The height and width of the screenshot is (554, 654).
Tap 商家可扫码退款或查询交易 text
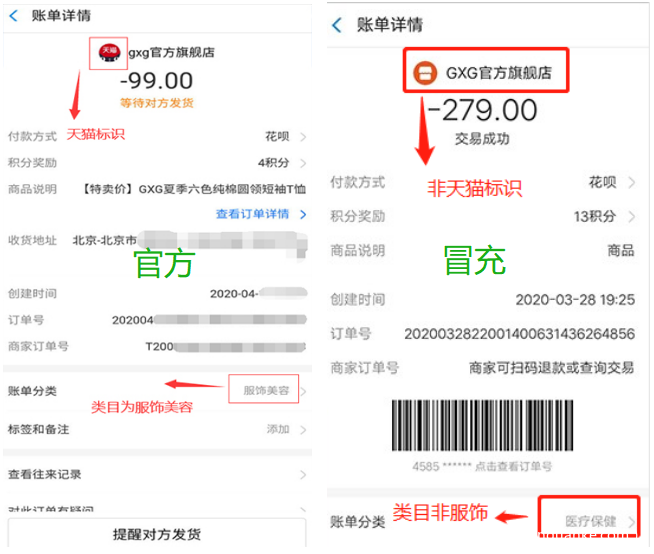coord(551,368)
